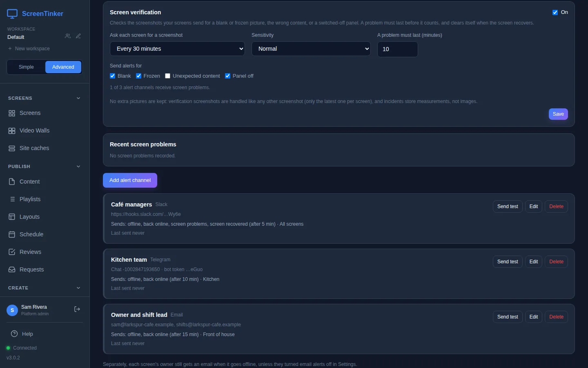Uncheck the Panel off checkbox
The image size is (588, 368).
[x=227, y=76]
